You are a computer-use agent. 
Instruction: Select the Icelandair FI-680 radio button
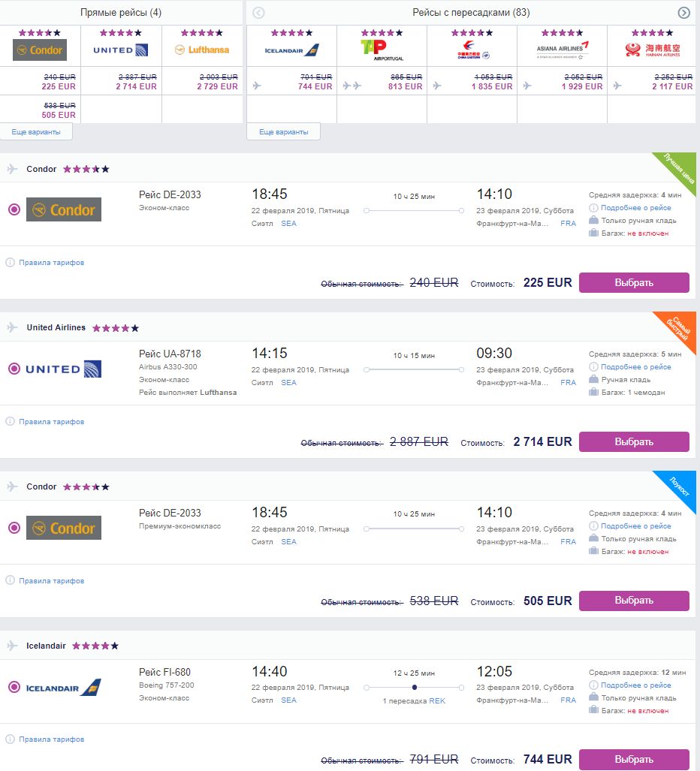14,687
